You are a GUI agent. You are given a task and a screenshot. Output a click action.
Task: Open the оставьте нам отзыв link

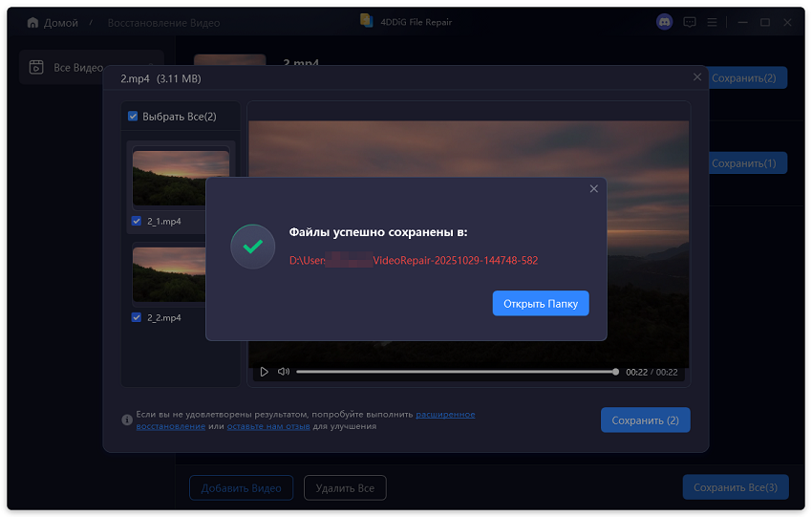(x=268, y=426)
